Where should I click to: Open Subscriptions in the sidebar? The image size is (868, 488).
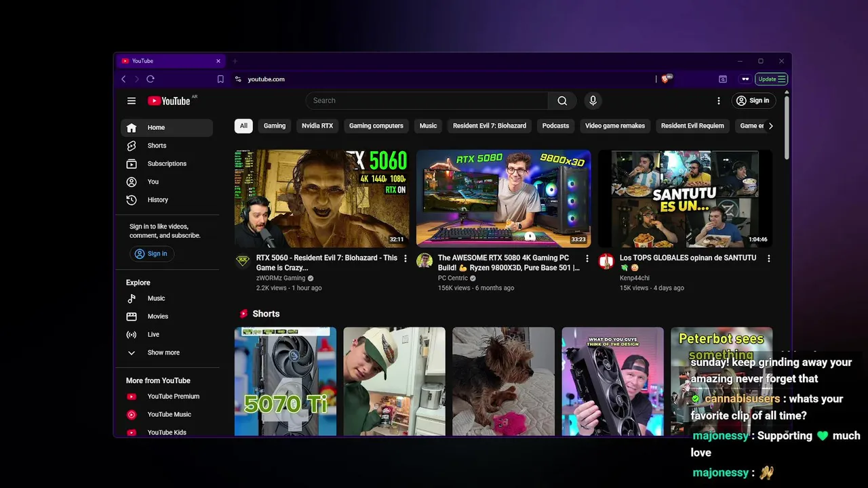[167, 163]
